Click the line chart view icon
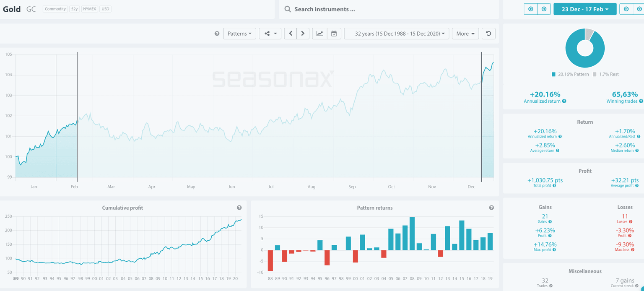Image resolution: width=644 pixels, height=291 pixels. click(319, 34)
